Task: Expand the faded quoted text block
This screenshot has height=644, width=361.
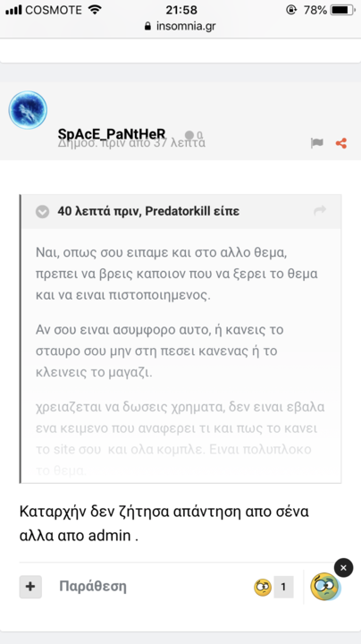Action: point(180,439)
